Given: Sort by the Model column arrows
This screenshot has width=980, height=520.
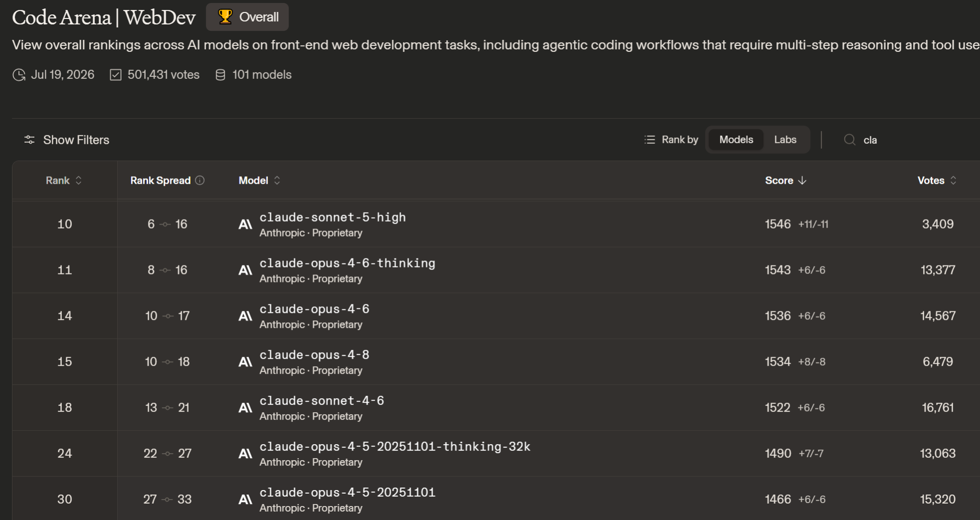Looking at the screenshot, I should tap(277, 180).
